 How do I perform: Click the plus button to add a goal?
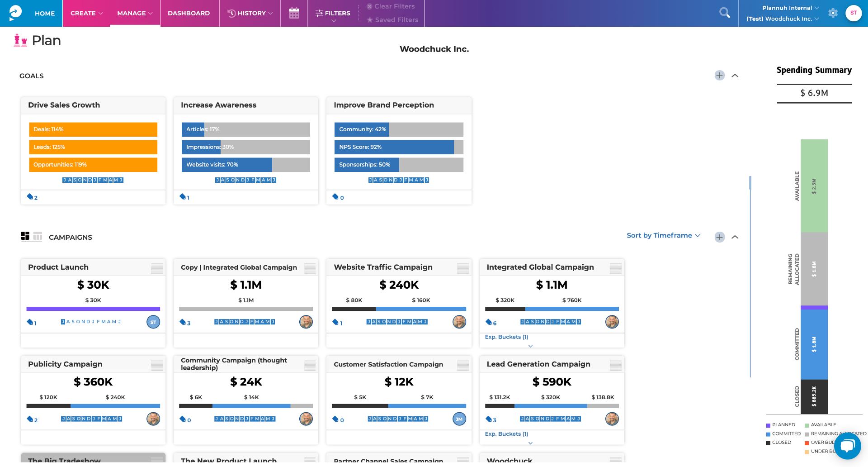[719, 75]
